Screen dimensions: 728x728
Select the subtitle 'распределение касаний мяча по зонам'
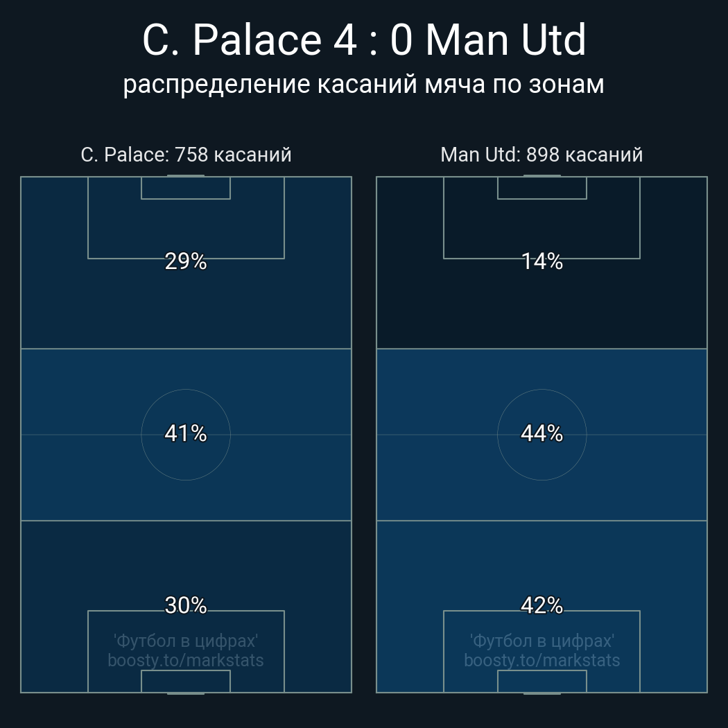tap(363, 84)
